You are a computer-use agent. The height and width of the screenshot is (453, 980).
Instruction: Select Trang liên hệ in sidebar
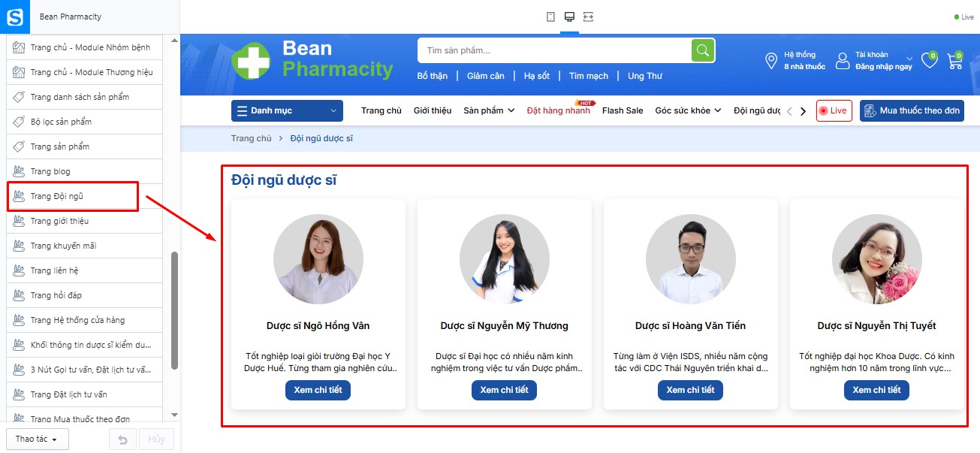coord(84,270)
